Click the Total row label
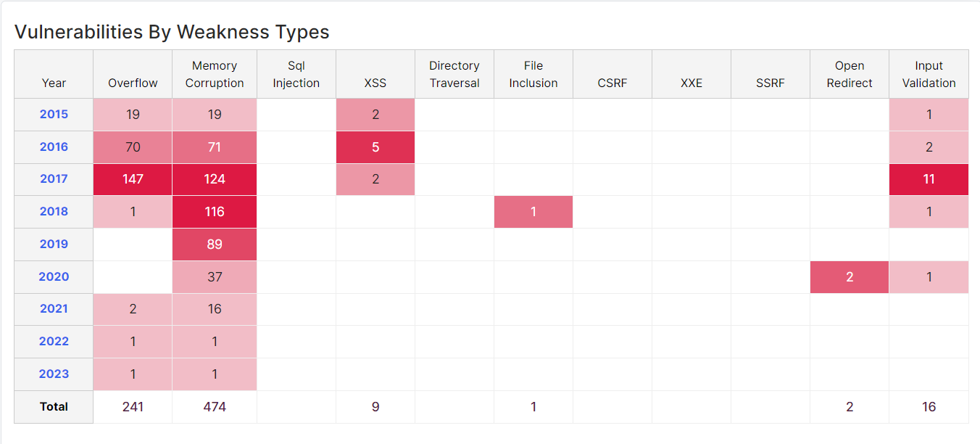980x444 pixels. pyautogui.click(x=53, y=407)
